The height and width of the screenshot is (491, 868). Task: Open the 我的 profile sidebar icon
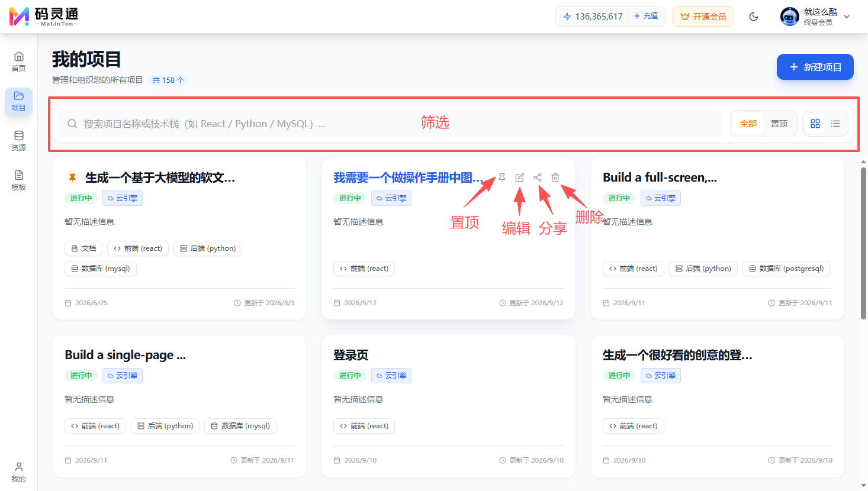pyautogui.click(x=19, y=472)
